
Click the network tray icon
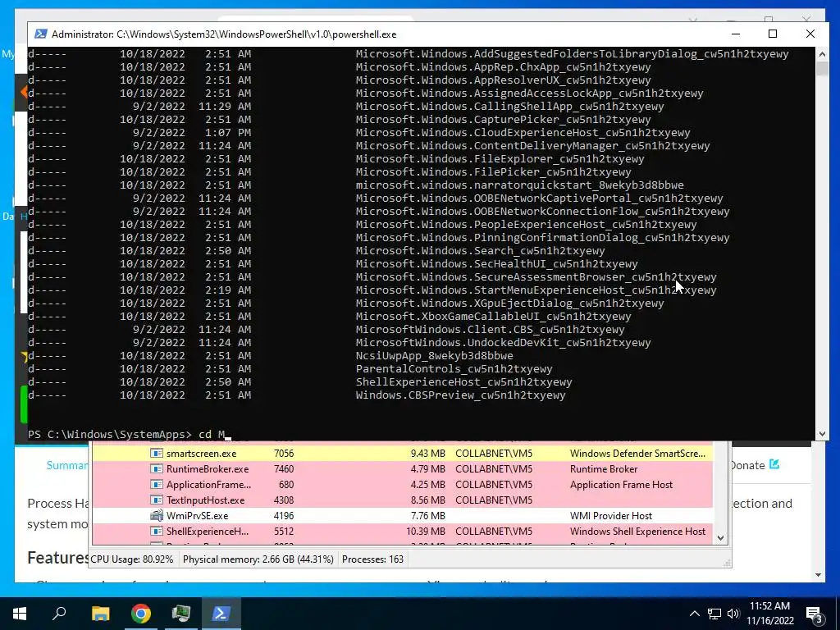pos(714,614)
